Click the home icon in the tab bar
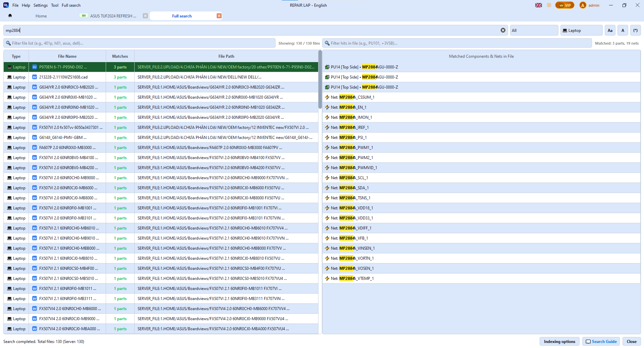This screenshot has height=348, width=644. (10, 16)
